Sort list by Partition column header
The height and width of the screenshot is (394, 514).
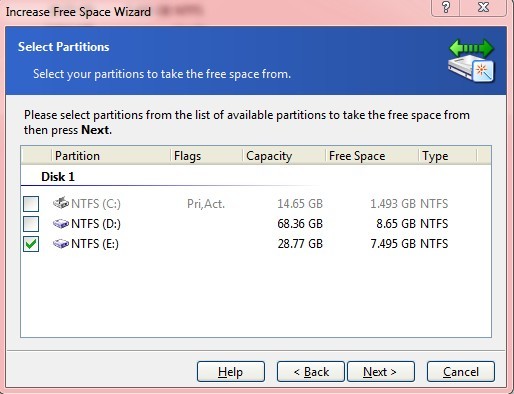(x=111, y=156)
